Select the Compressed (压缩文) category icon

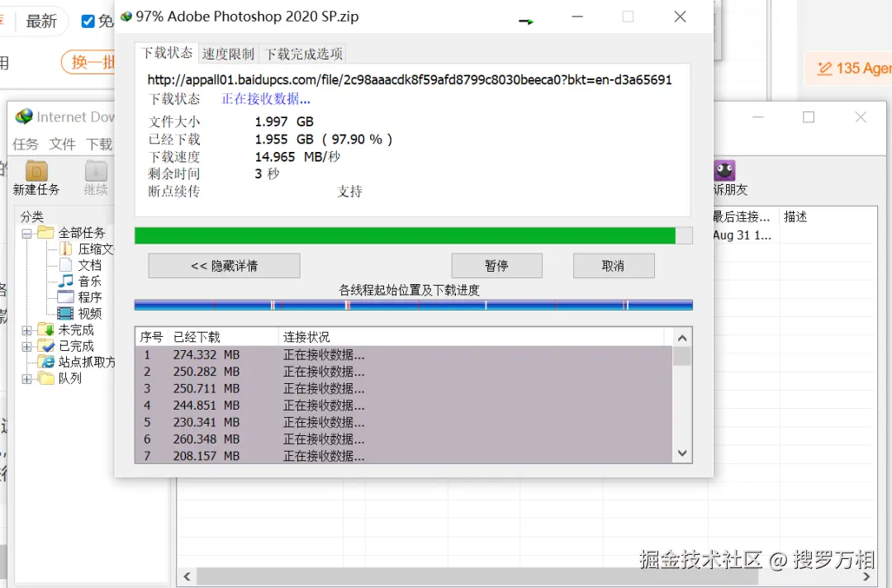click(x=66, y=249)
